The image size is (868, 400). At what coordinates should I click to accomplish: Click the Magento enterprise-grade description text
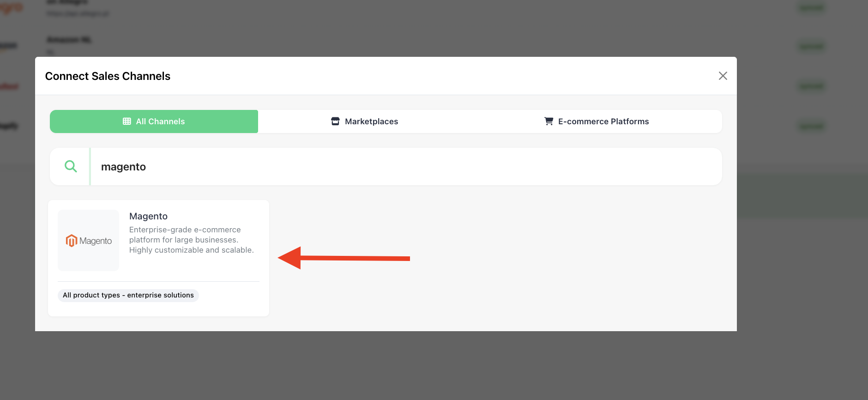click(191, 240)
